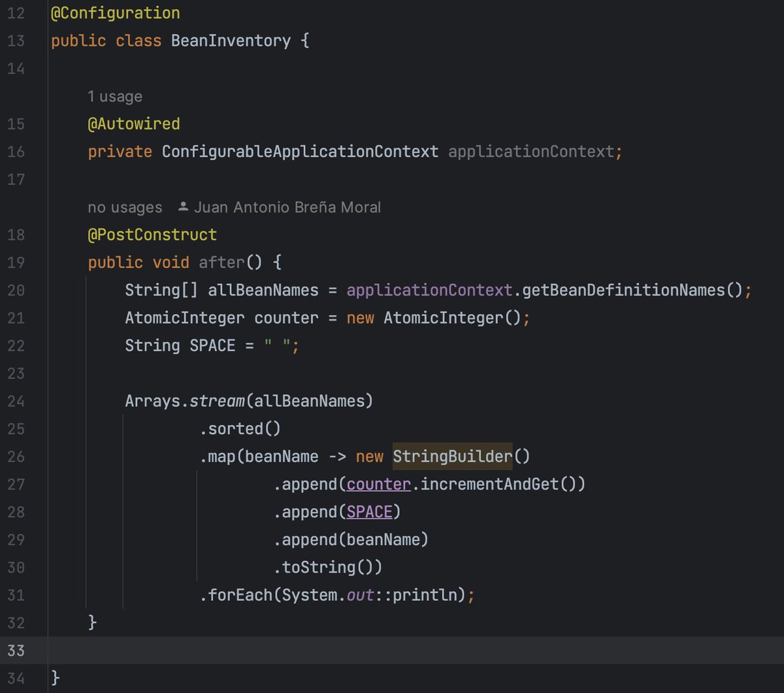Image resolution: width=784 pixels, height=693 pixels.
Task: Click private keyword on line 16
Action: click(x=120, y=152)
